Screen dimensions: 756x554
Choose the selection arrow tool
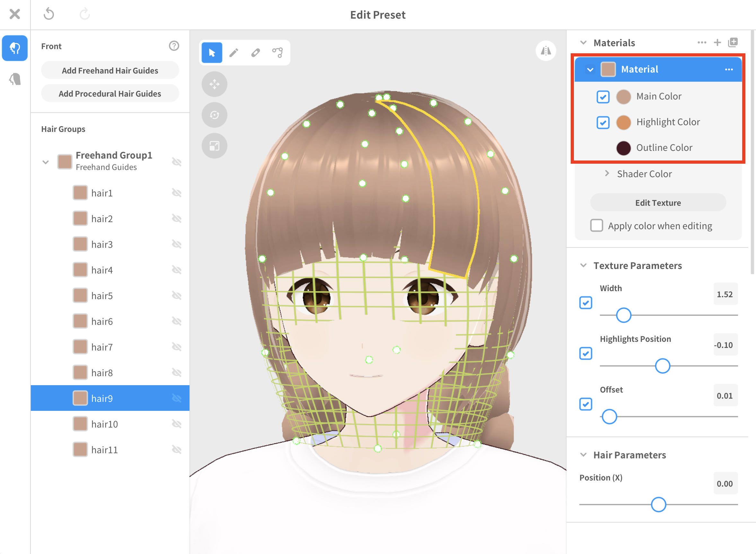(x=212, y=53)
